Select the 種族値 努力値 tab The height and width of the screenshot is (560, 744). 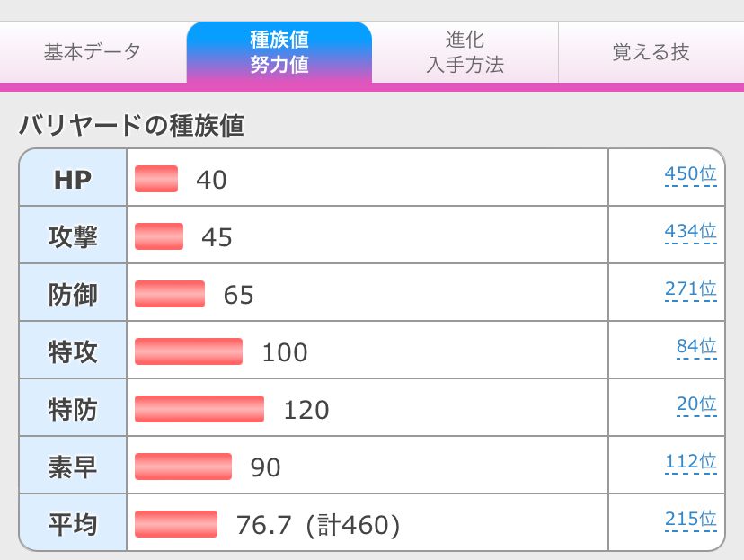pos(279,52)
